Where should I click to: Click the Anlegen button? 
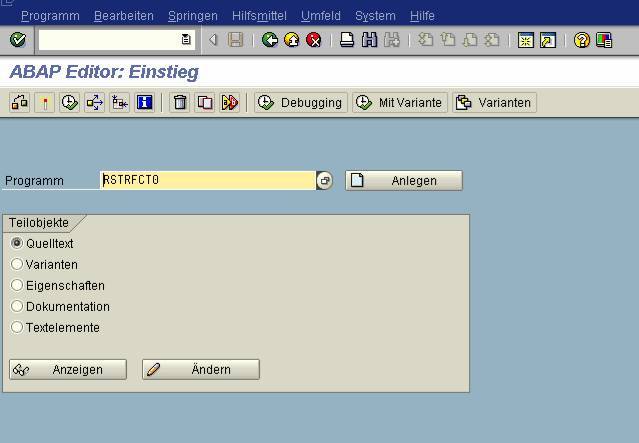404,181
